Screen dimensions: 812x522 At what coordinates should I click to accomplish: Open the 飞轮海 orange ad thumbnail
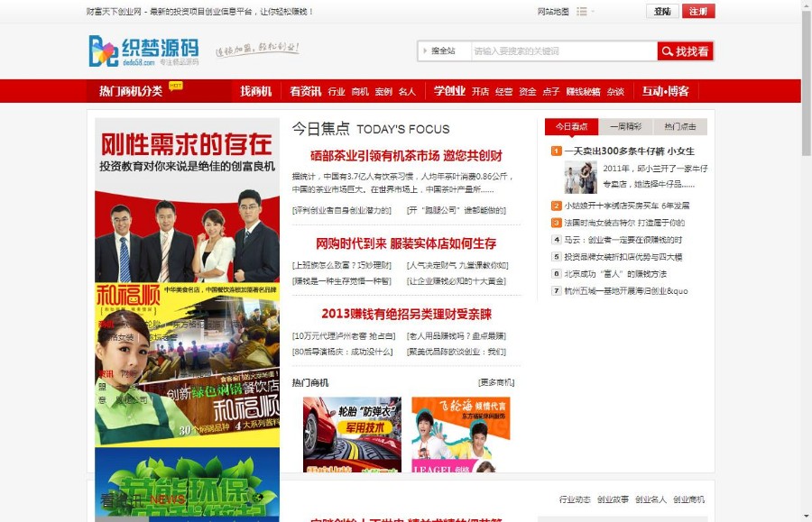(x=461, y=435)
